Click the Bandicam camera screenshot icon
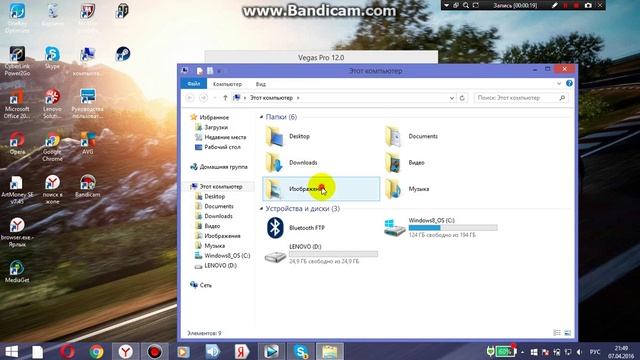 (588, 5)
